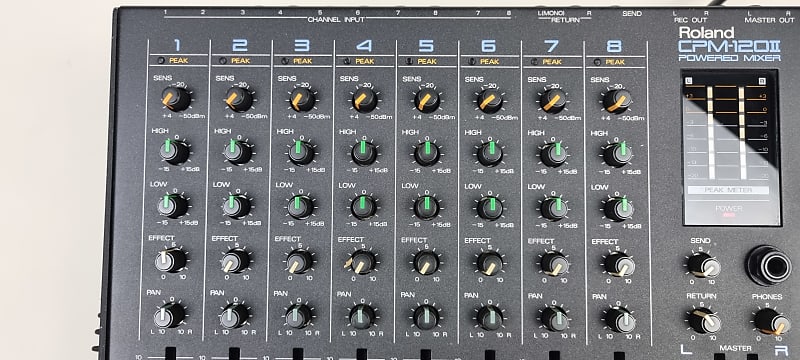800x360 pixels.
Task: Select channel 4 HIGH EQ knob
Action: 364,153
